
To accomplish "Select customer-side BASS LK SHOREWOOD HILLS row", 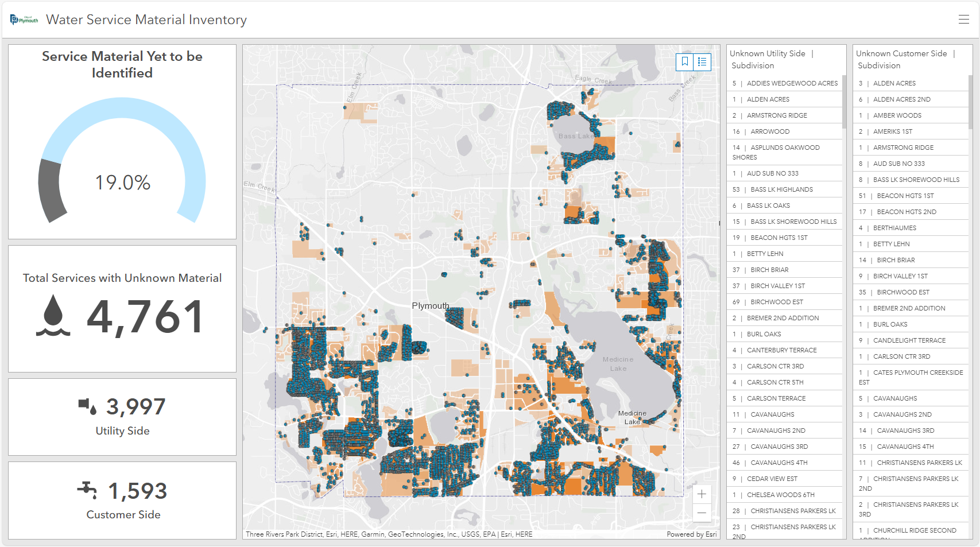I will tap(911, 180).
